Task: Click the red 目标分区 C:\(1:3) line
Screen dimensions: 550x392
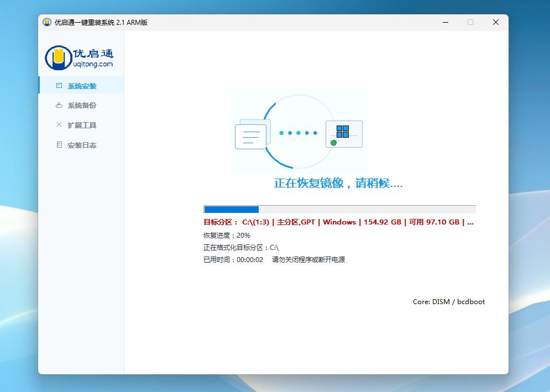Action: [x=338, y=222]
